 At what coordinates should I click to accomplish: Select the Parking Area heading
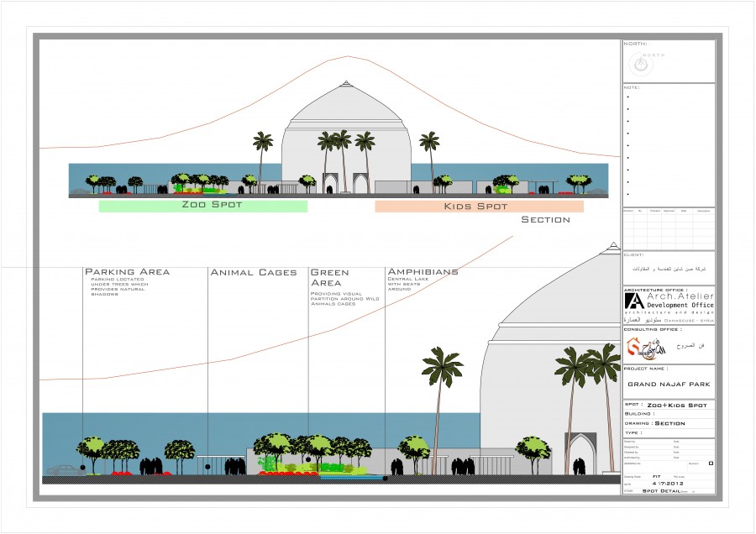(x=127, y=272)
